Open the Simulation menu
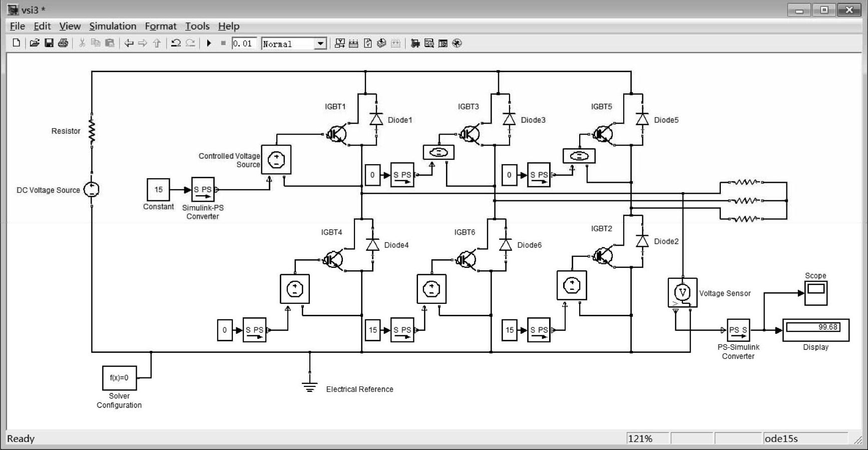The height and width of the screenshot is (450, 868). tap(113, 26)
